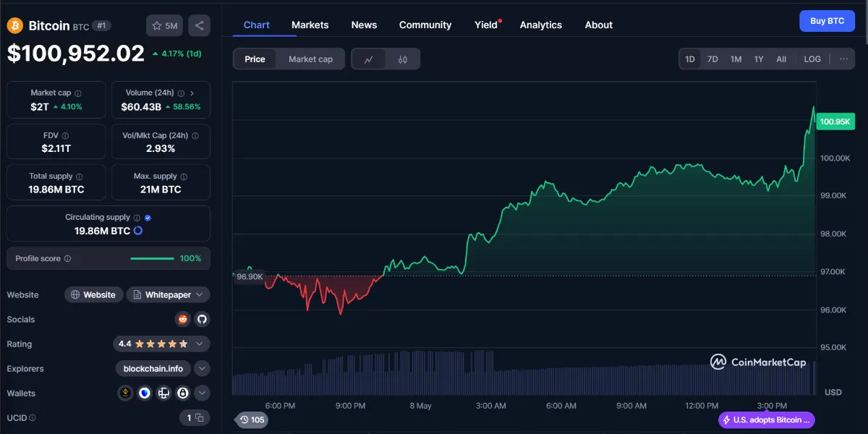
Task: Open Circulating supply info icon
Action: [x=137, y=218]
